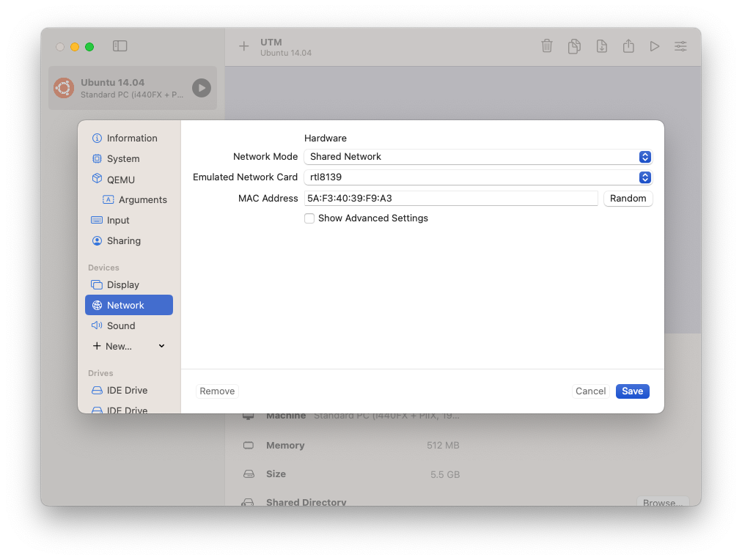742x560 pixels.
Task: Click the plus icon to add a VM
Action: [243, 46]
